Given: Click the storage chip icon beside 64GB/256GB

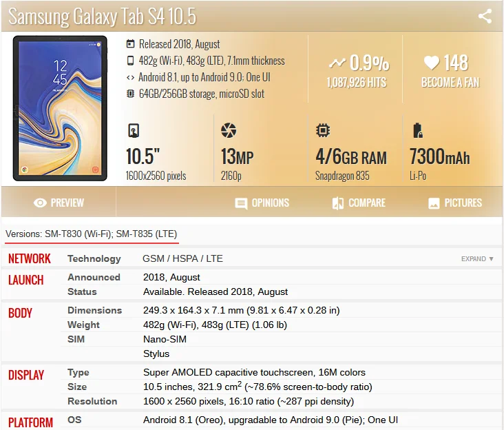Looking at the screenshot, I should (x=130, y=94).
